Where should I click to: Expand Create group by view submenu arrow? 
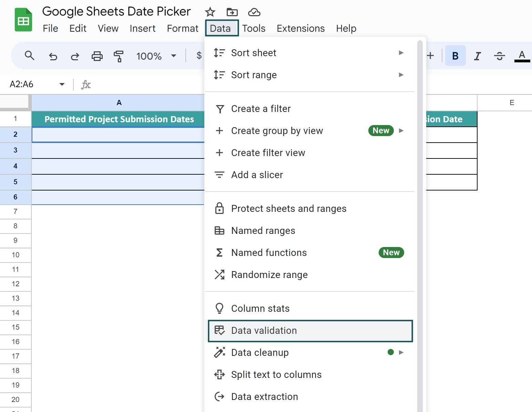point(401,131)
